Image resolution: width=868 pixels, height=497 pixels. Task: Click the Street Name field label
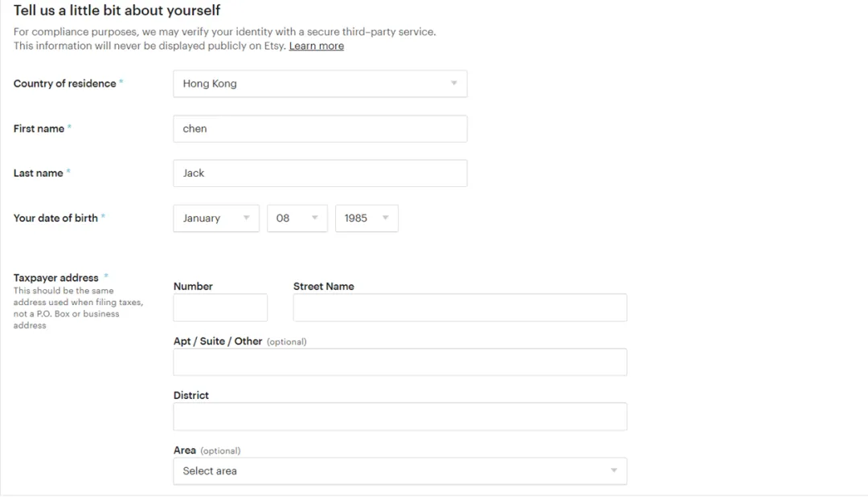pyautogui.click(x=323, y=287)
